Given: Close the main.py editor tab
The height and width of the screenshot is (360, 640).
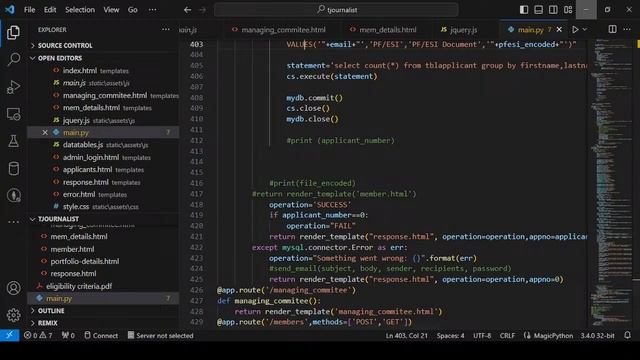Looking at the screenshot, I should click(x=559, y=29).
